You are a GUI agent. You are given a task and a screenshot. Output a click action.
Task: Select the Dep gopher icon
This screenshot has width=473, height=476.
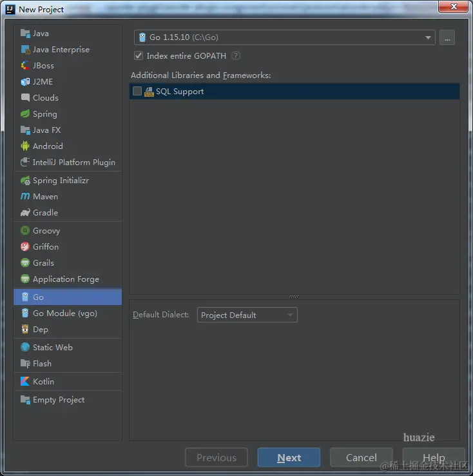click(x=25, y=329)
